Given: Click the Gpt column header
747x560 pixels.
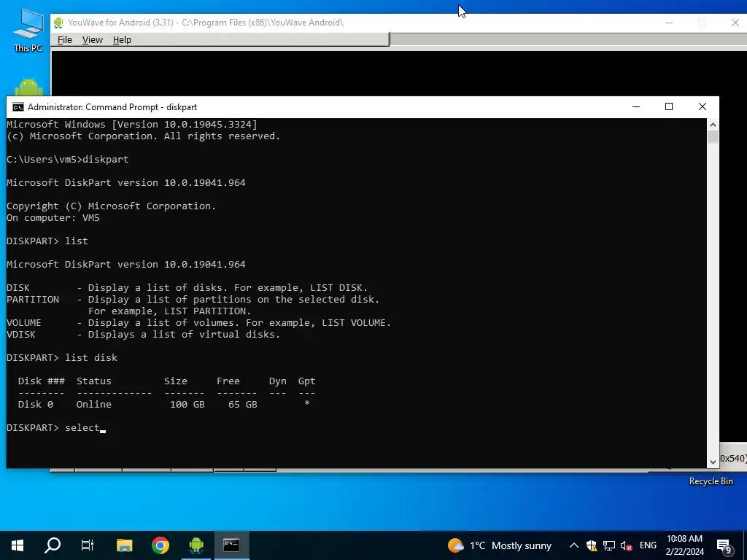Looking at the screenshot, I should pyautogui.click(x=307, y=381).
